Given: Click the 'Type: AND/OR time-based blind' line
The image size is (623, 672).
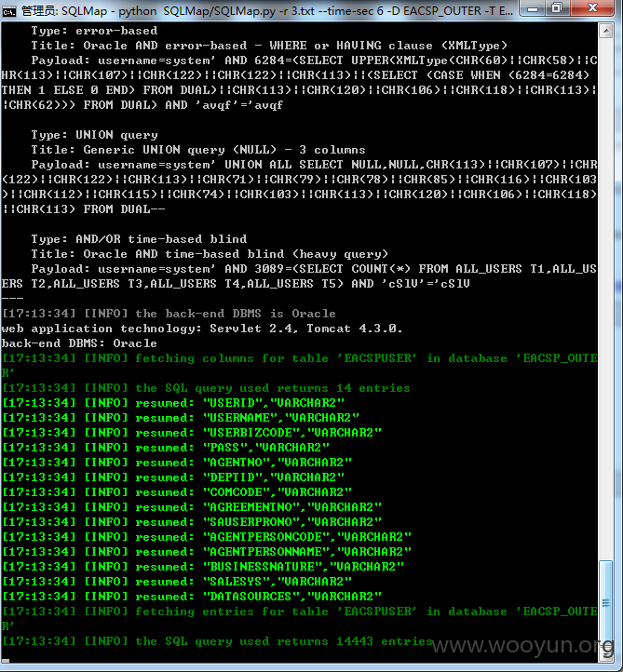Looking at the screenshot, I should click(139, 239).
